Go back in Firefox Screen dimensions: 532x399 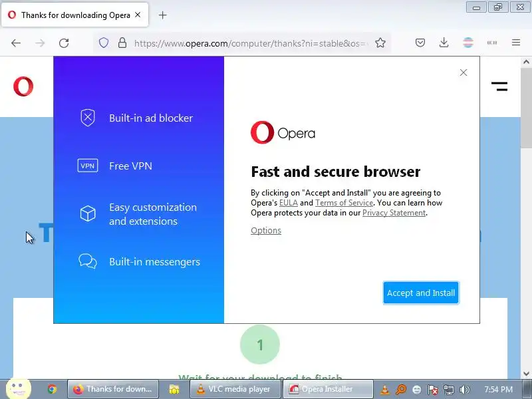tap(16, 43)
